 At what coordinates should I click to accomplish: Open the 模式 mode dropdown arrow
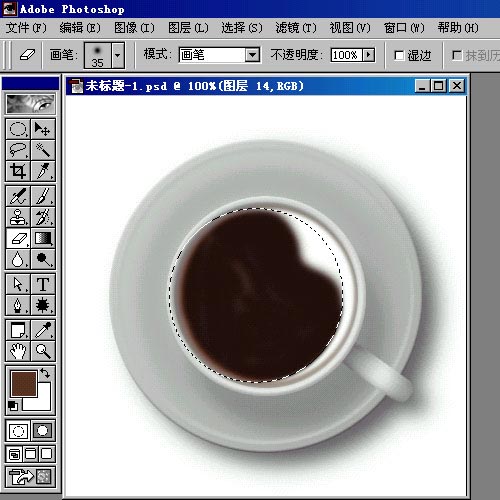pos(253,55)
